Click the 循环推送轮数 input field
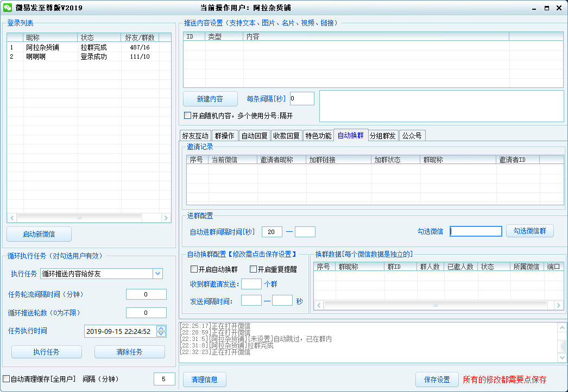Viewport: 568px width, 392px height. point(146,313)
